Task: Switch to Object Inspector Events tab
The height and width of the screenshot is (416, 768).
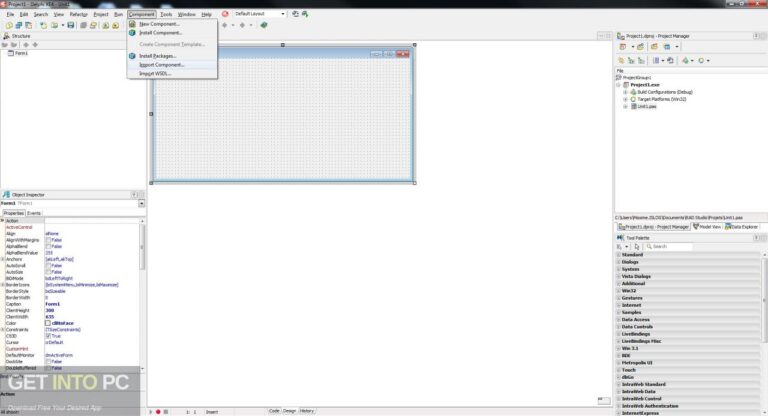Action: tap(34, 213)
